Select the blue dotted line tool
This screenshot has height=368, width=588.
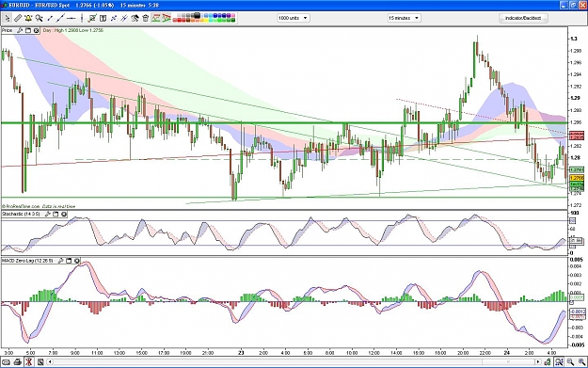pyautogui.click(x=114, y=18)
